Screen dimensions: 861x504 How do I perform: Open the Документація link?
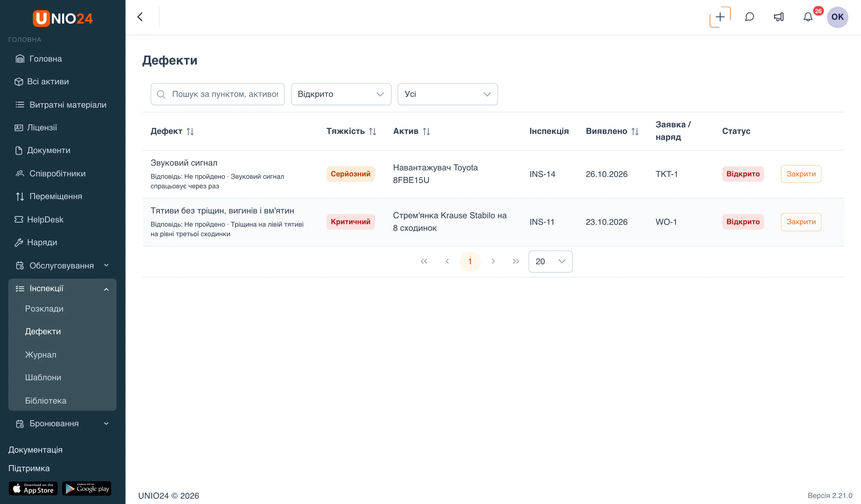point(36,449)
